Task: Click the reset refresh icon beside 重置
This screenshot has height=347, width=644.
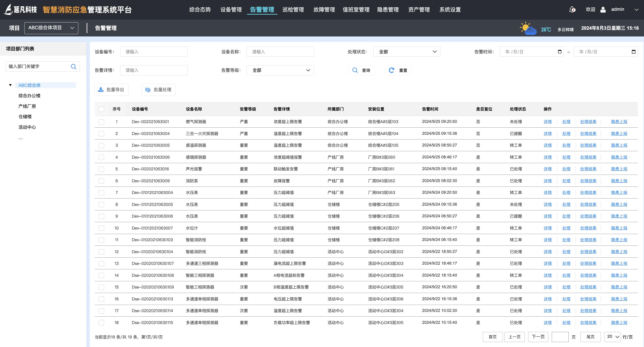Action: (x=391, y=70)
